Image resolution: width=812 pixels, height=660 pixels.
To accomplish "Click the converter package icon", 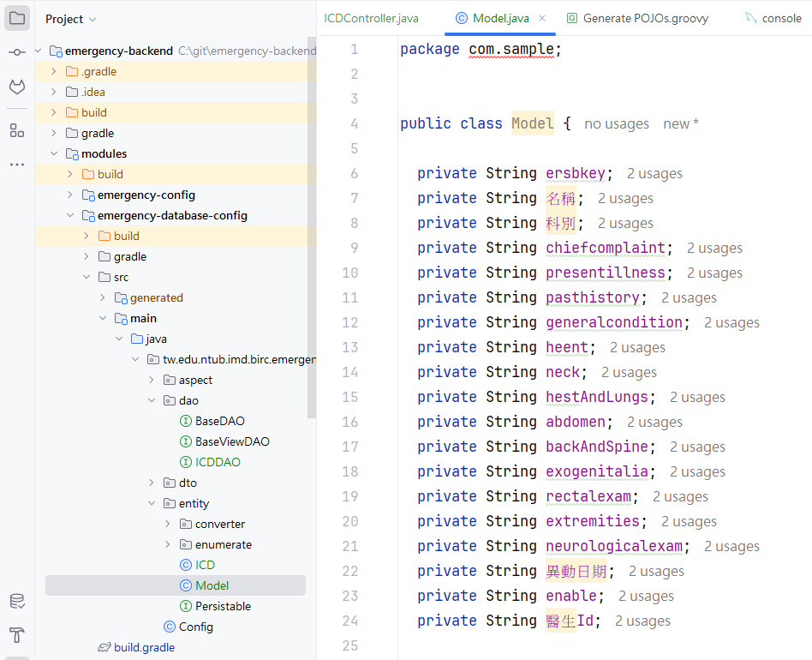I will pos(185,525).
